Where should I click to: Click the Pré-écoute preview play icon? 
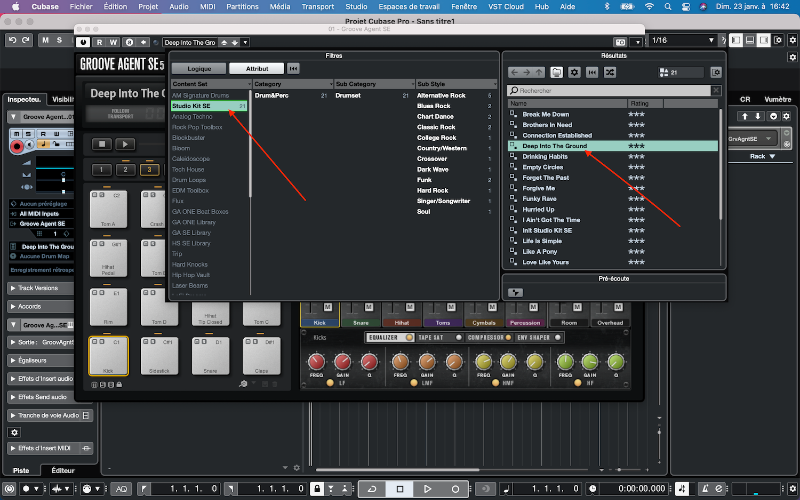(515, 292)
